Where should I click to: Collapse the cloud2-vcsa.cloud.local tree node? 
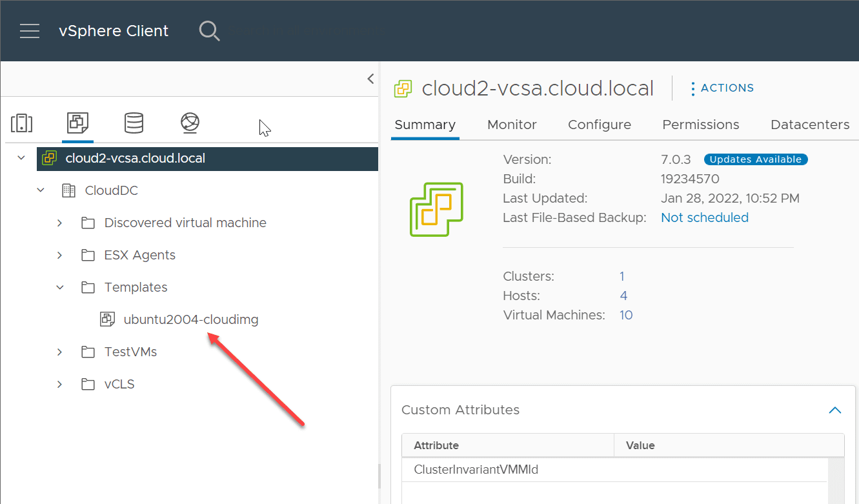[21, 158]
